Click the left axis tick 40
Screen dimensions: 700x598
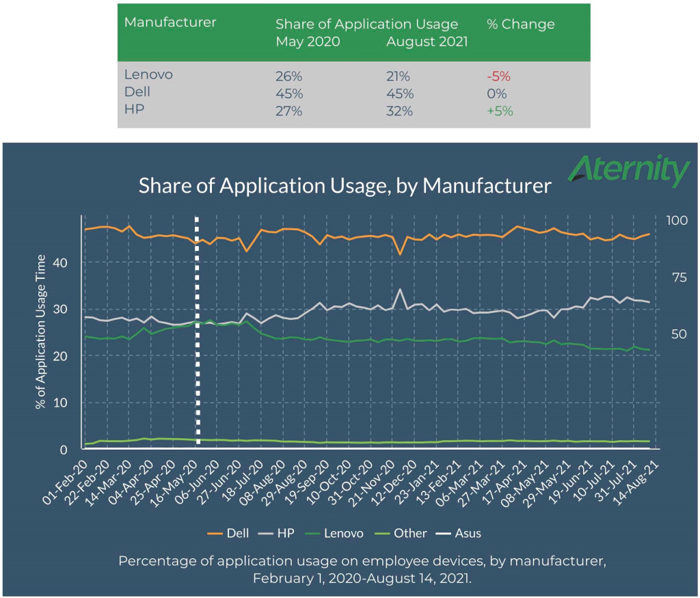pyautogui.click(x=60, y=263)
